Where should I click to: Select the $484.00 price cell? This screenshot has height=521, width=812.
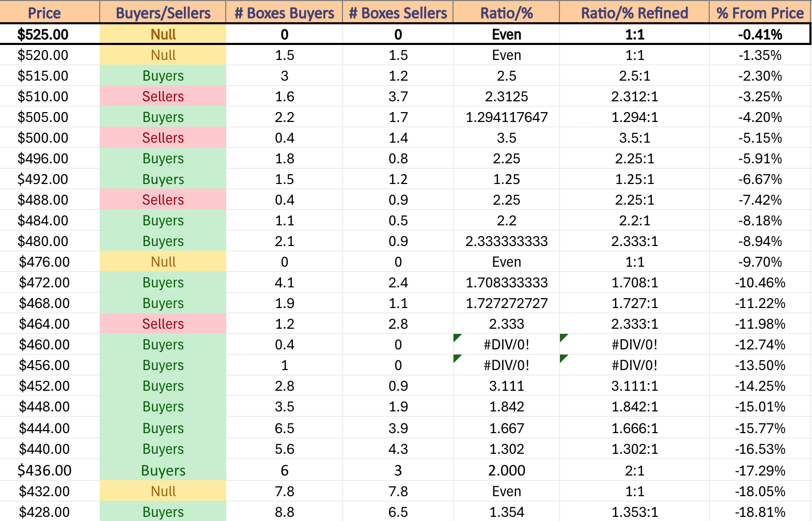point(50,220)
